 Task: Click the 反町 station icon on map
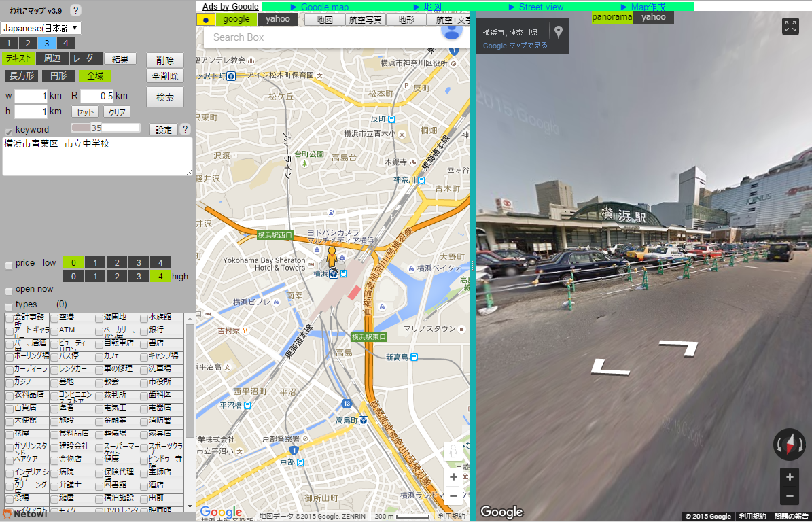click(391, 119)
